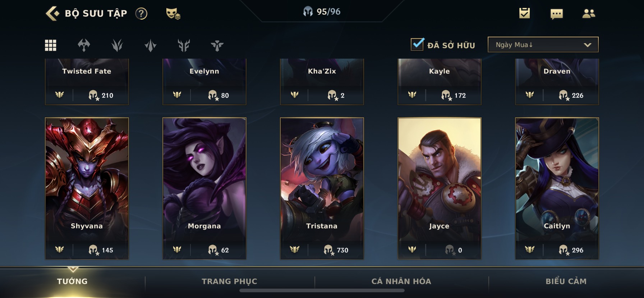Open the chat bubble icon
Viewport: 644px width, 298px height.
(556, 14)
